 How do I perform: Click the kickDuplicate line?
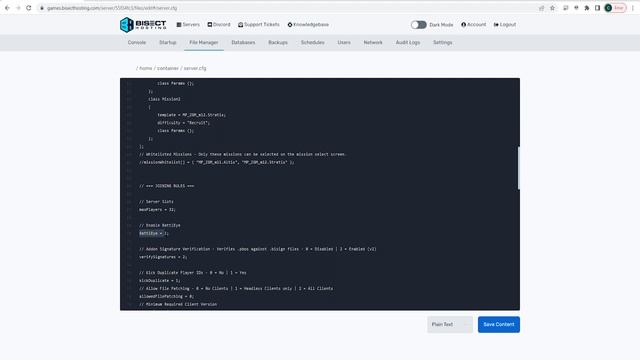point(160,280)
